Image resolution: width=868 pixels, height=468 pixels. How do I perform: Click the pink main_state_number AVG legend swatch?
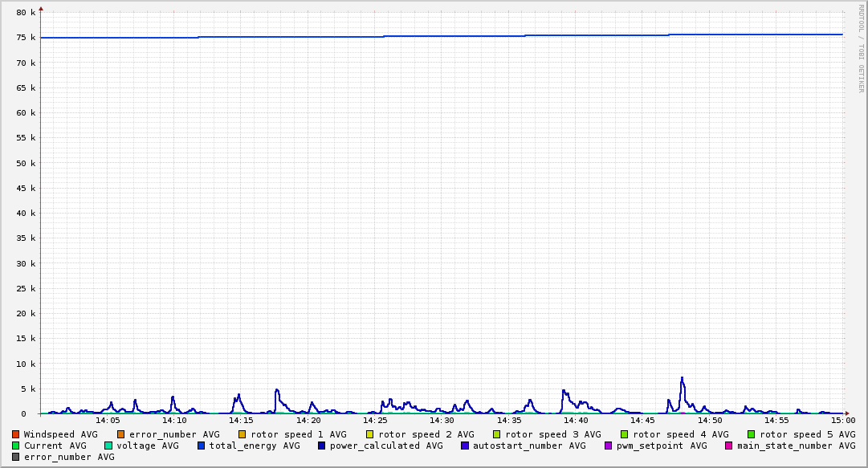pos(729,446)
